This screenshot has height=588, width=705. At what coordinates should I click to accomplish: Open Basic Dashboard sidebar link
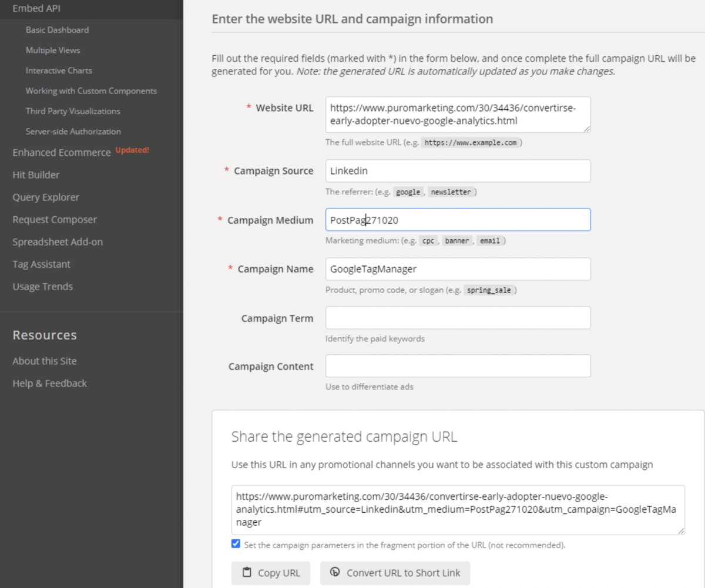click(x=57, y=30)
